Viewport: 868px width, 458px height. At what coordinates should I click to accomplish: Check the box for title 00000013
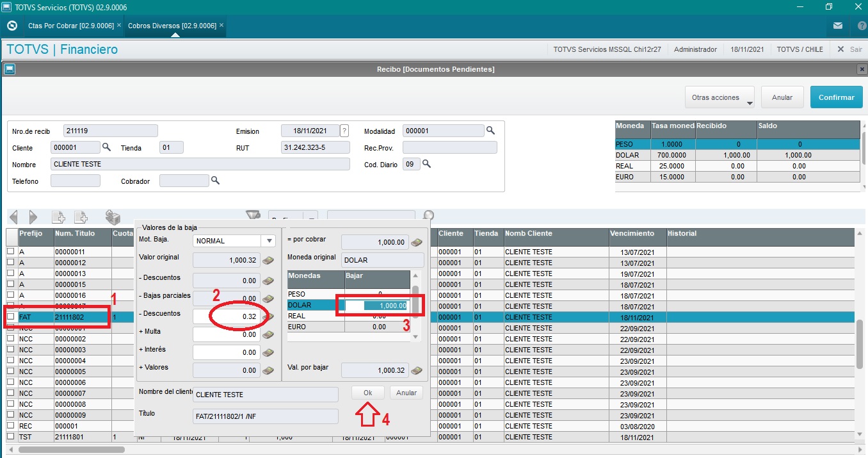[10, 274]
